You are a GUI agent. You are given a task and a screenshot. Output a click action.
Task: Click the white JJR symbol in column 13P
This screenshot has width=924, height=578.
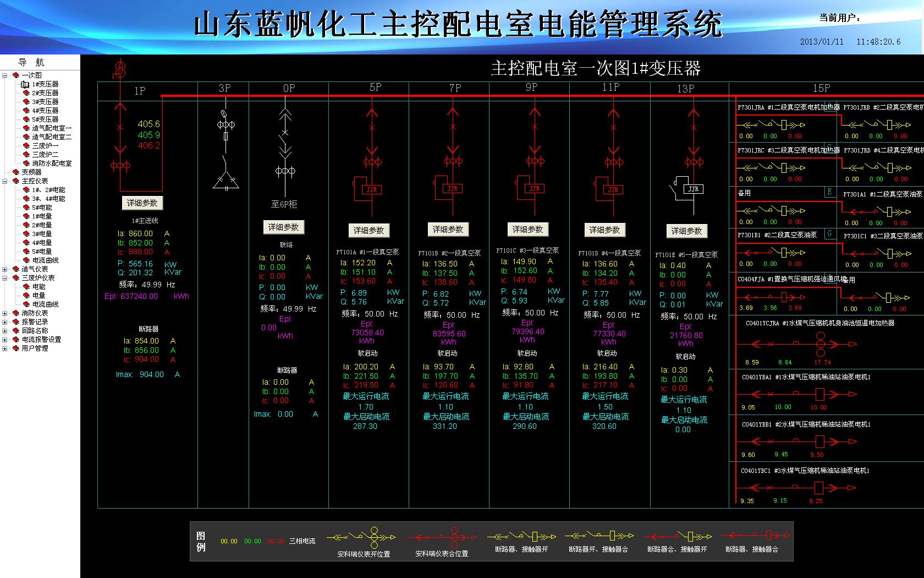point(693,189)
